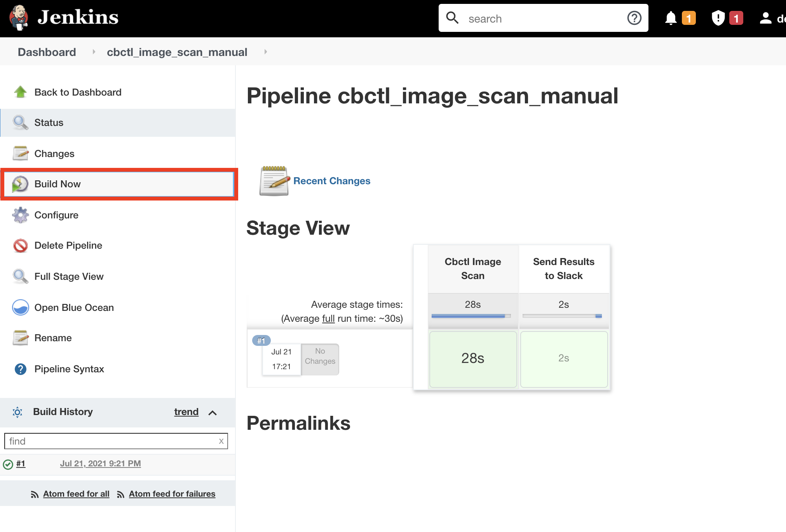
Task: Select Full Stage View from the sidebar
Action: point(69,276)
